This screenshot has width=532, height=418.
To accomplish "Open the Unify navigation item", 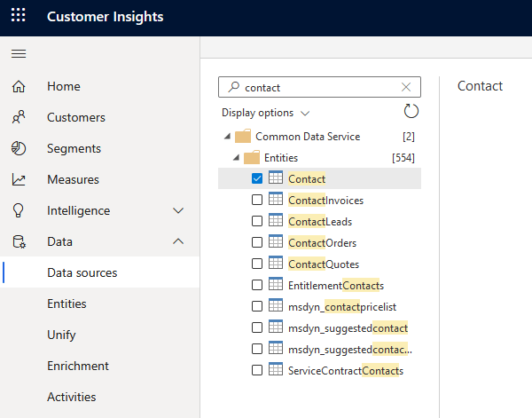I will [x=61, y=335].
